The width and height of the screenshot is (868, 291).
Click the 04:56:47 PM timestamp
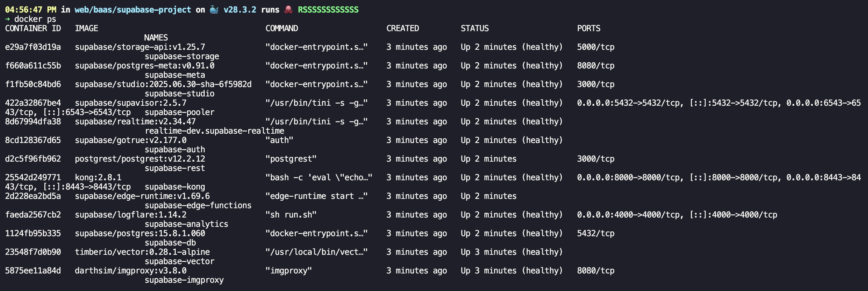click(30, 10)
